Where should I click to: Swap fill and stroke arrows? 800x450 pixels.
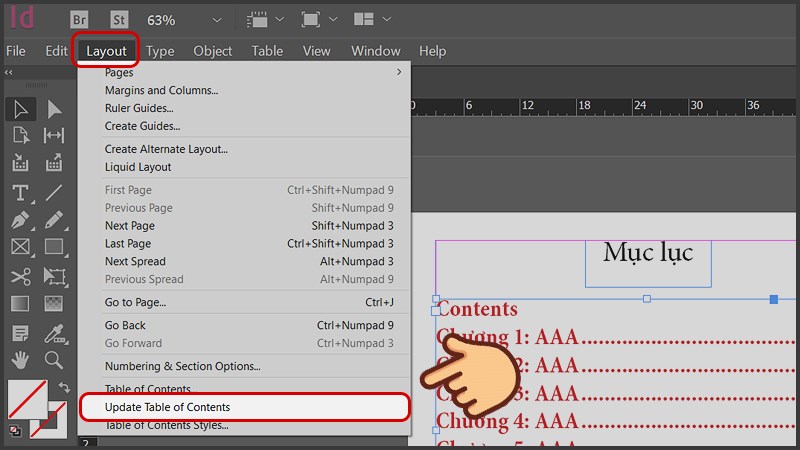64,388
